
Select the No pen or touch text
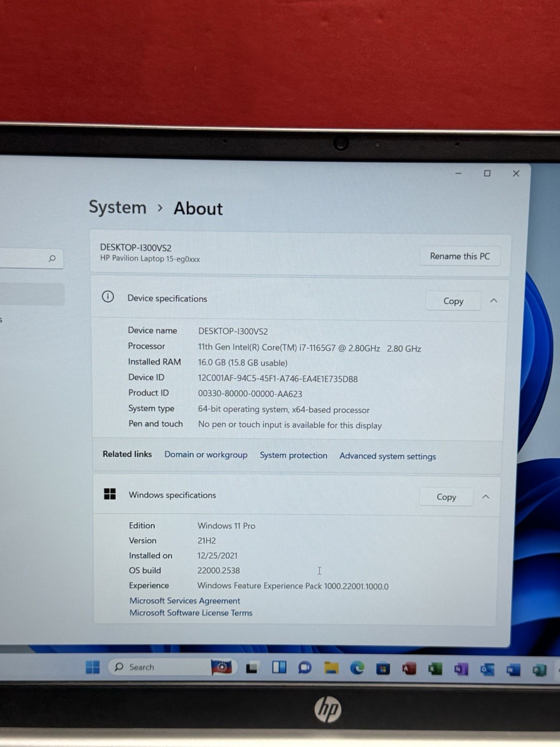point(290,425)
